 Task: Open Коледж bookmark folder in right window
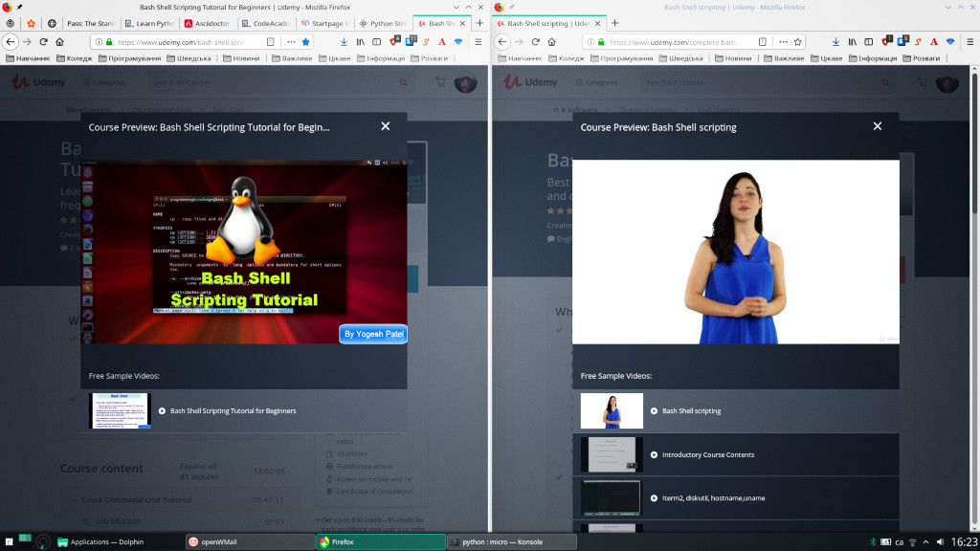coord(566,58)
